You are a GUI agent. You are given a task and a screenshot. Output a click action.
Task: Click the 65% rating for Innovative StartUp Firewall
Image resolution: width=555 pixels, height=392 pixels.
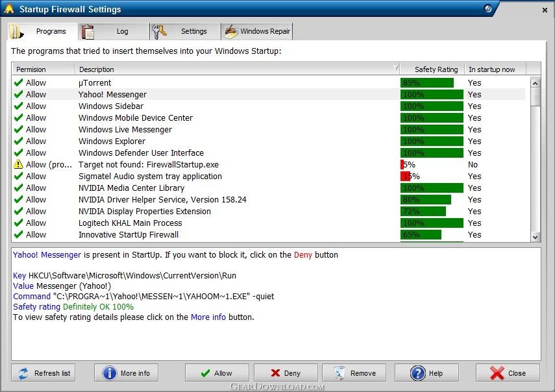click(421, 234)
